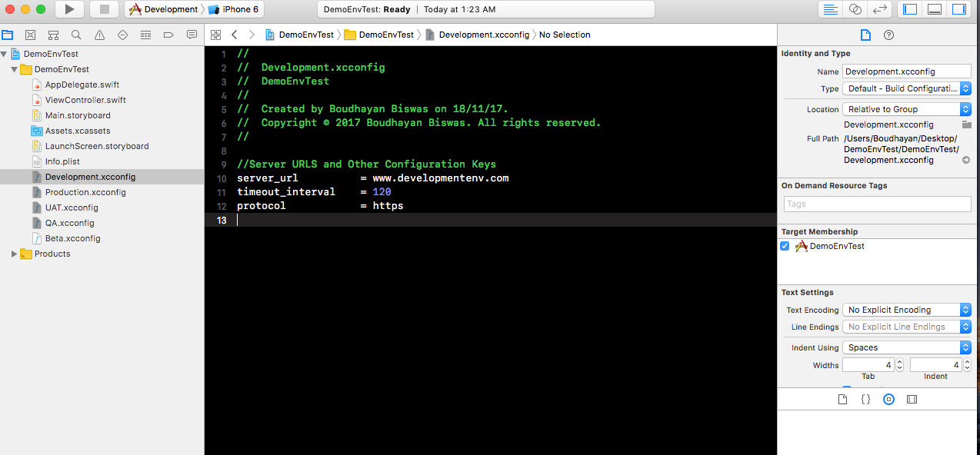The image size is (980, 455).
Task: Show the Quick Help inspector tab
Action: click(888, 35)
